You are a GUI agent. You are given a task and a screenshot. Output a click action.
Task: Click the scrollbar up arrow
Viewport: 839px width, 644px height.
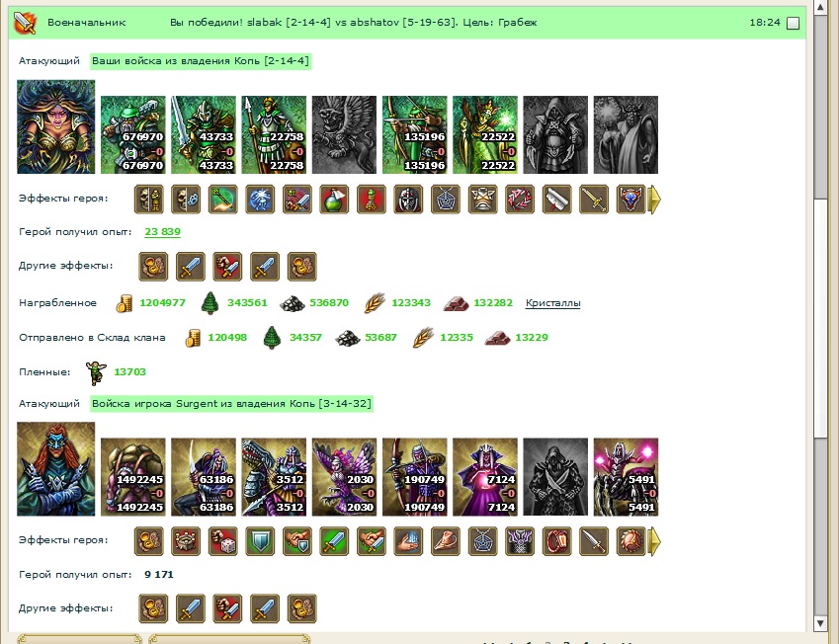(821, 7)
